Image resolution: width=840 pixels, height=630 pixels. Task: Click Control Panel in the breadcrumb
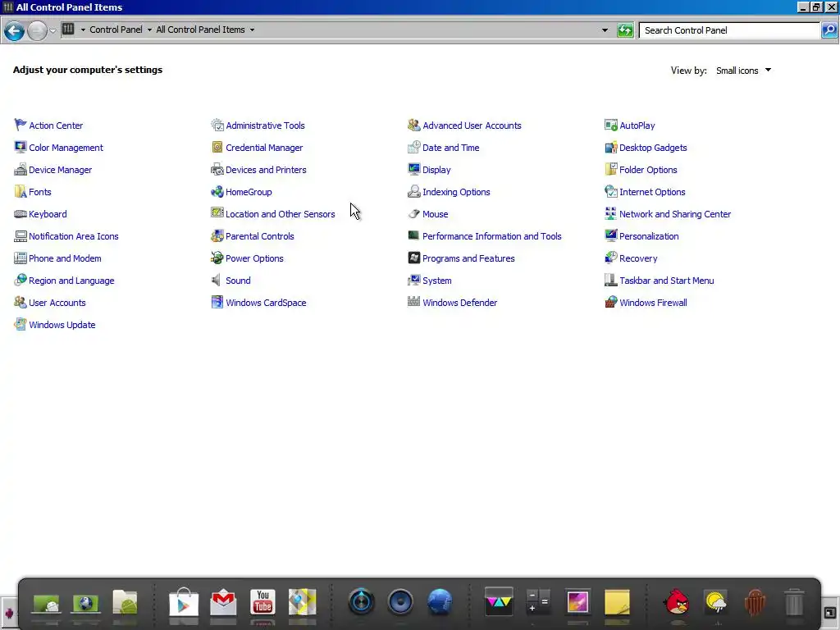coord(116,30)
